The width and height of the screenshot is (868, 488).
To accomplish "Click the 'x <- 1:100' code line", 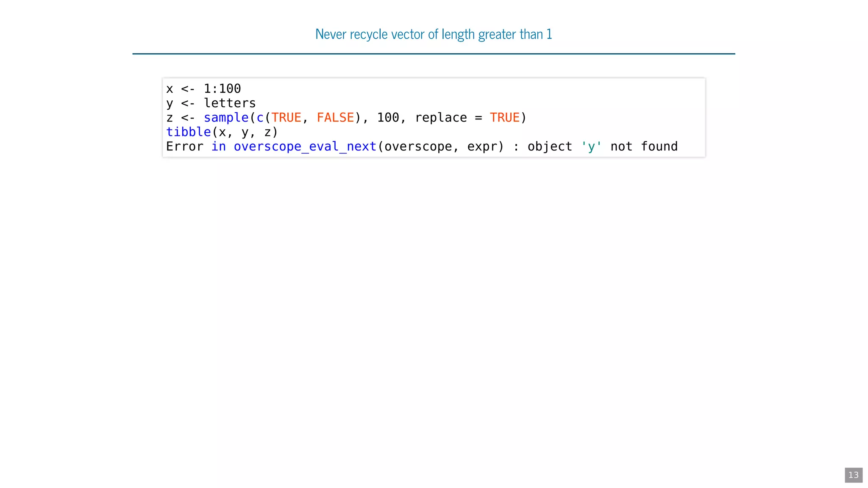I will point(203,89).
